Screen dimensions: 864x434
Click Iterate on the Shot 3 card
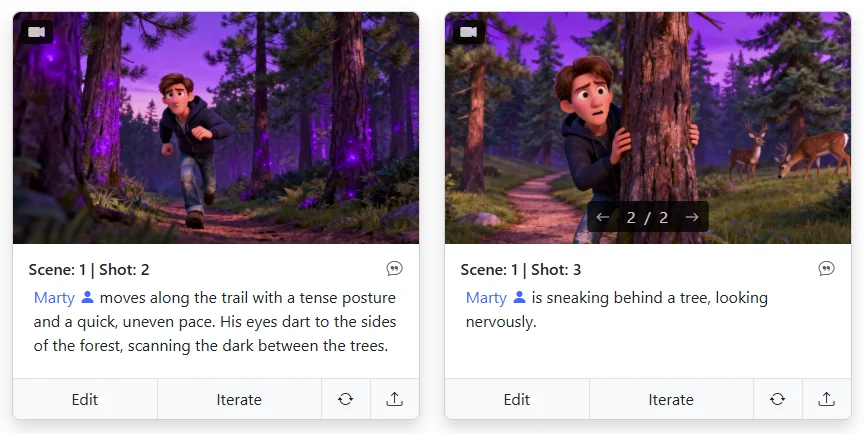pos(671,399)
